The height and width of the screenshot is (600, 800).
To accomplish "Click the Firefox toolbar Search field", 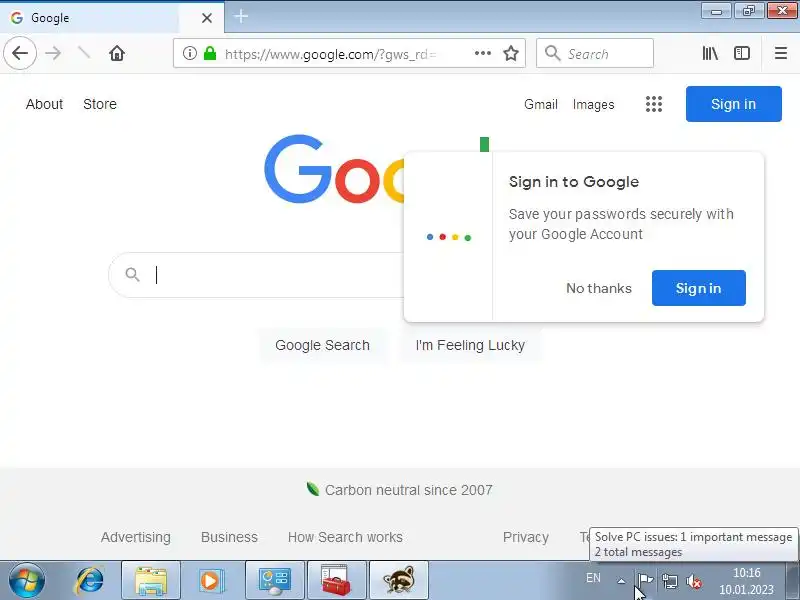I will 595,53.
